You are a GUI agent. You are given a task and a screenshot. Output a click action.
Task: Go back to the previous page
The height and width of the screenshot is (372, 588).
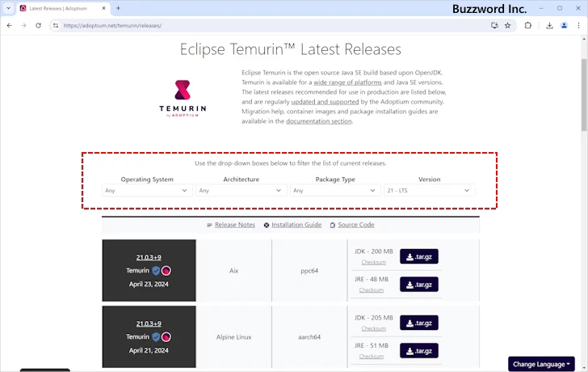pos(10,26)
